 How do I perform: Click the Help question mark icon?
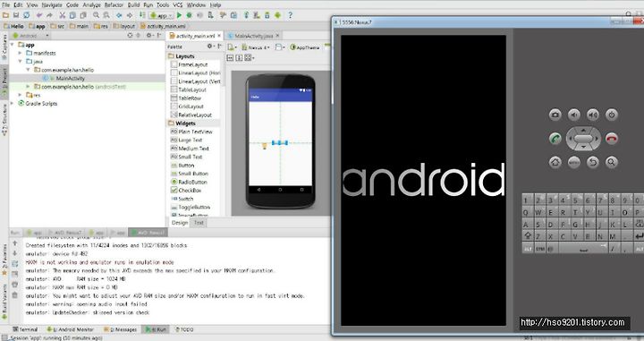(x=290, y=15)
